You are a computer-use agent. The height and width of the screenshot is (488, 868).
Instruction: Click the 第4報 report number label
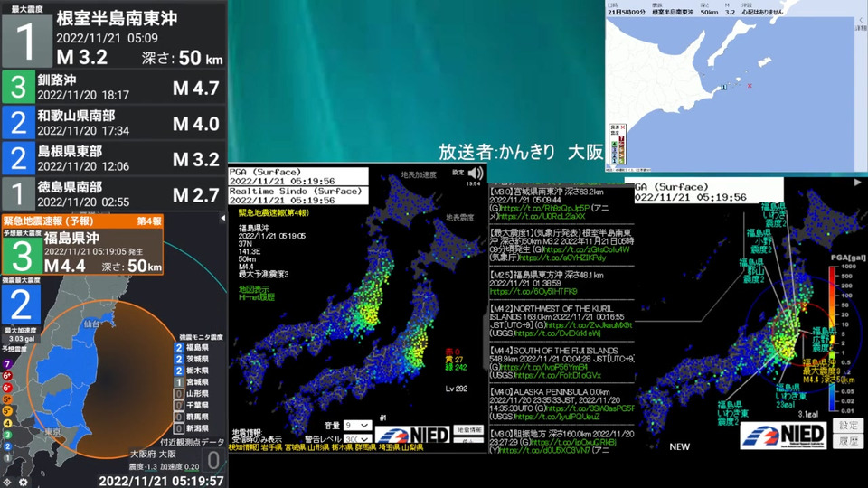[149, 221]
